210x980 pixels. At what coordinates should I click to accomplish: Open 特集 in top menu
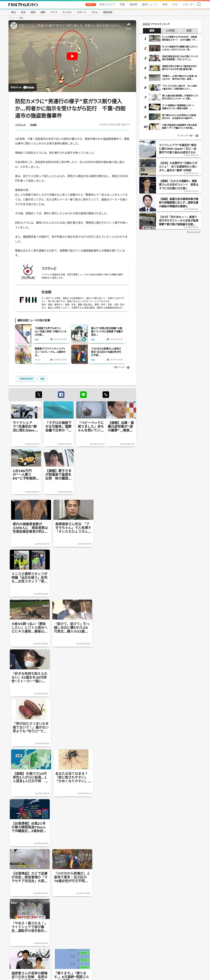(x=122, y=5)
